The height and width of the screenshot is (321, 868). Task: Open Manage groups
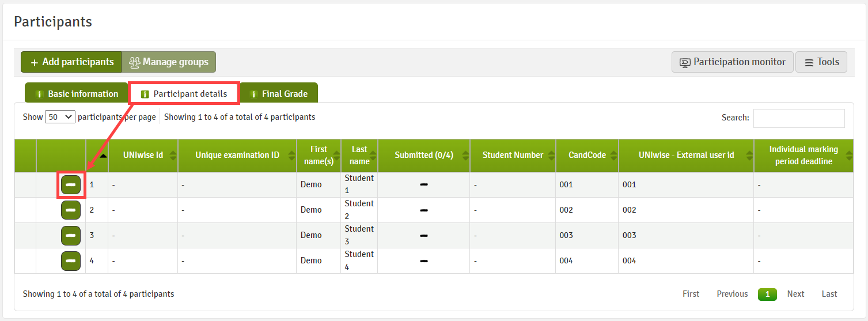(169, 62)
